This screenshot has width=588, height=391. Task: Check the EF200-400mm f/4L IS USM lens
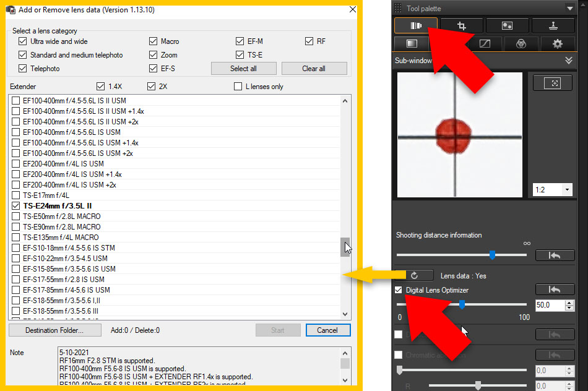coord(16,164)
